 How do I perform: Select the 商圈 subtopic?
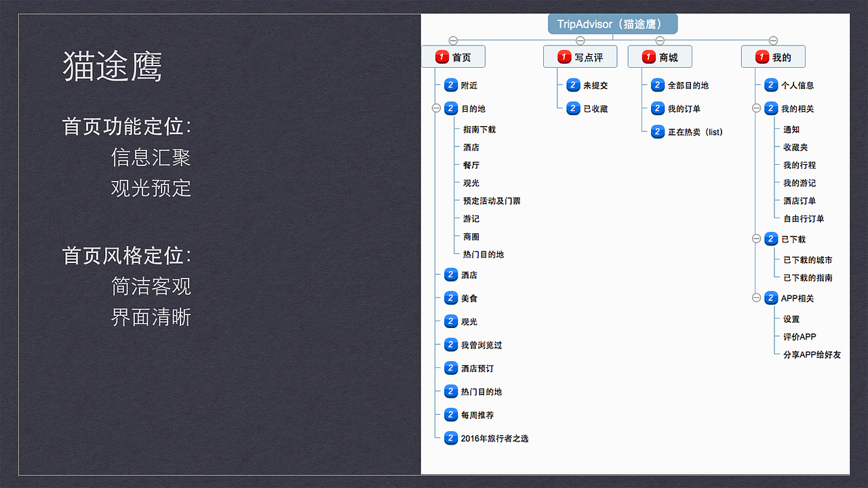(x=471, y=237)
